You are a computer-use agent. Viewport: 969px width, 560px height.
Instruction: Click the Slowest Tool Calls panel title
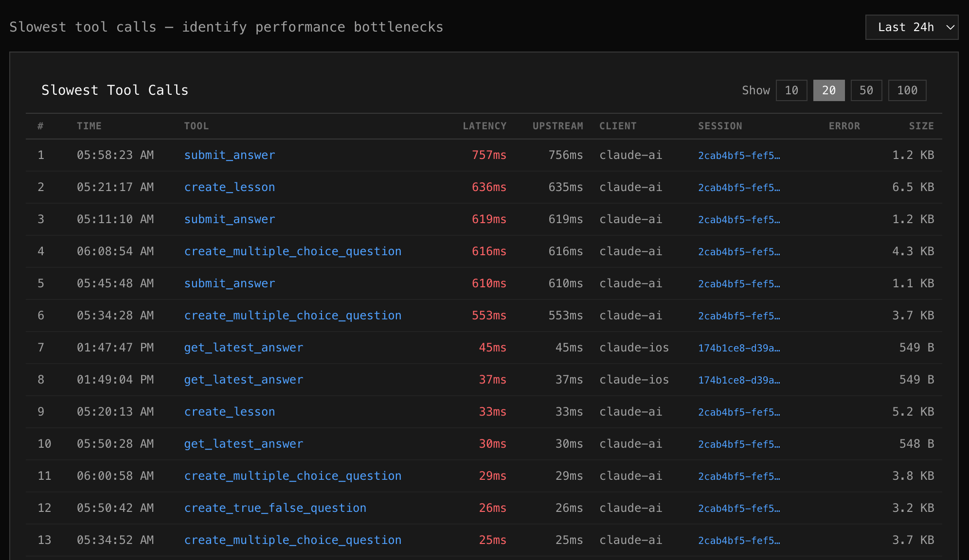(x=115, y=90)
